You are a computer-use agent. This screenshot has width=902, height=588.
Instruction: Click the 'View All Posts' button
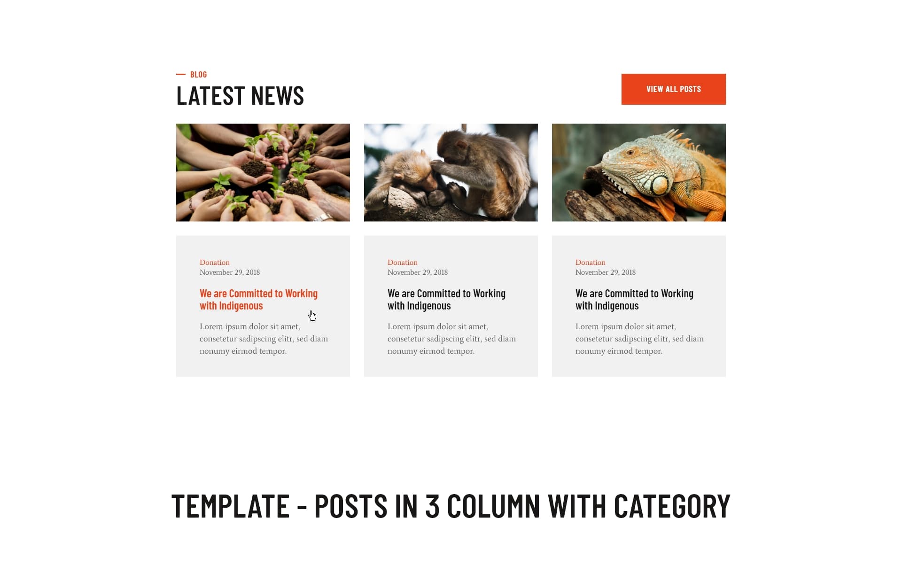[x=673, y=89]
